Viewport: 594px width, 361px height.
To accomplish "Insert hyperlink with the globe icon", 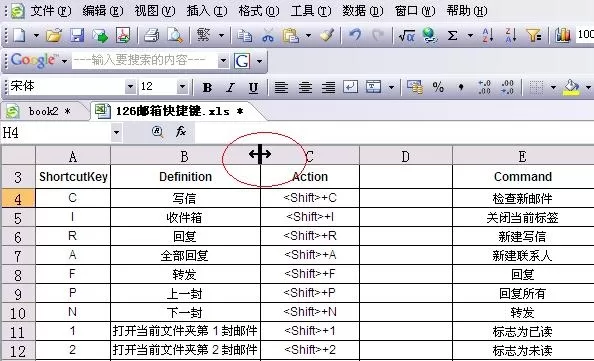I will [430, 36].
